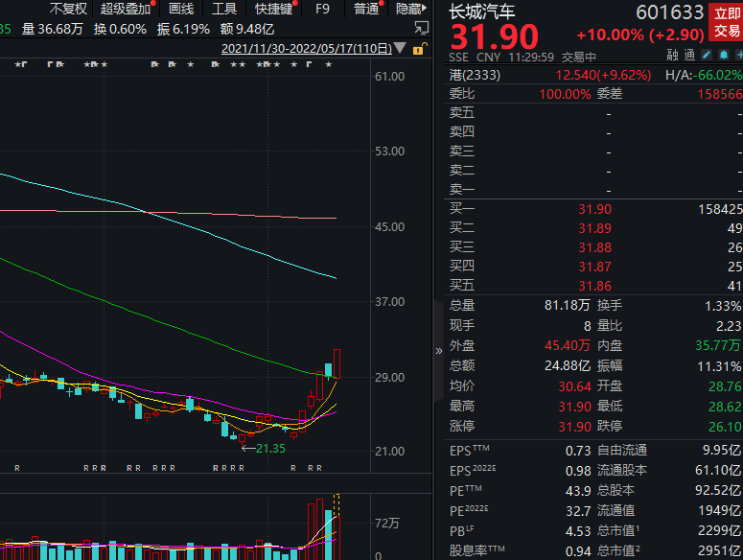Open the 快捷键 shortcuts menu
Viewport: 743px width, 560px height.
pyautogui.click(x=274, y=9)
